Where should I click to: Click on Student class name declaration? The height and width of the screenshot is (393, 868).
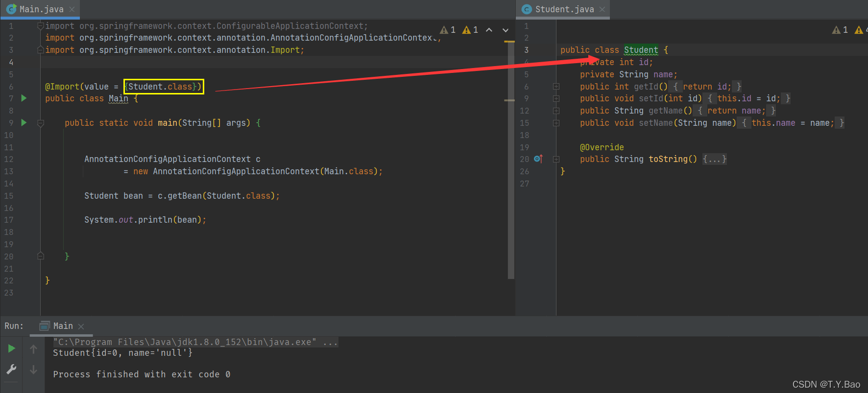[641, 50]
